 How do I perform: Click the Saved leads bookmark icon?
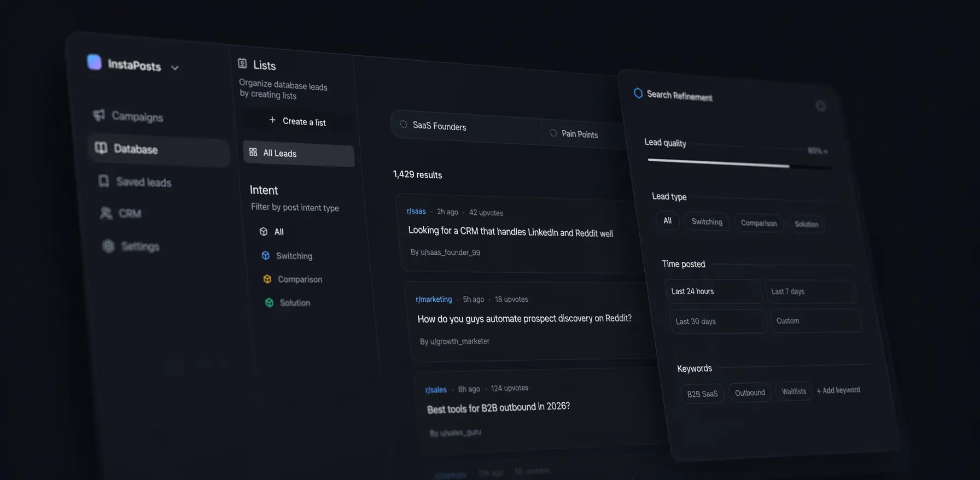(103, 180)
